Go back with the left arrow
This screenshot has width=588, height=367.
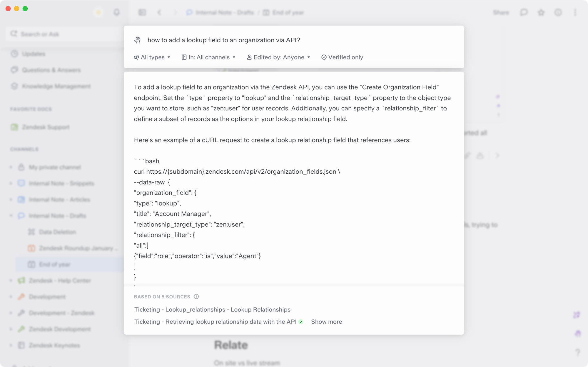[x=159, y=12]
